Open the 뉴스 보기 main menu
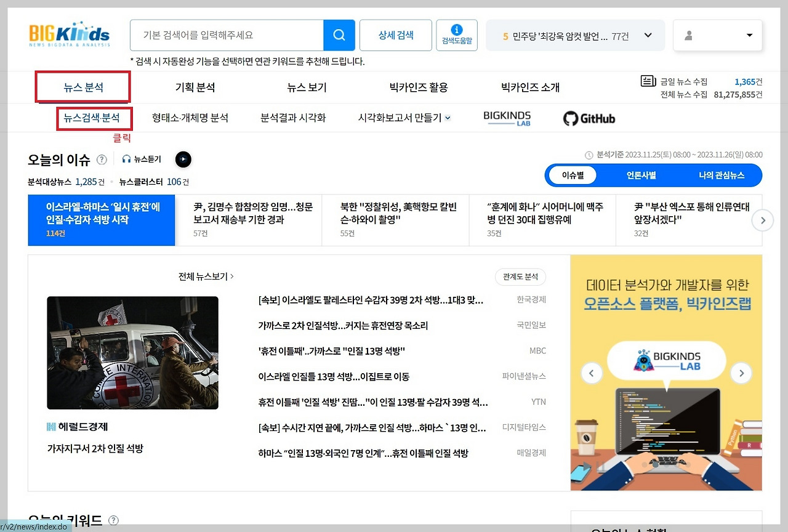This screenshot has height=532, width=788. click(307, 87)
